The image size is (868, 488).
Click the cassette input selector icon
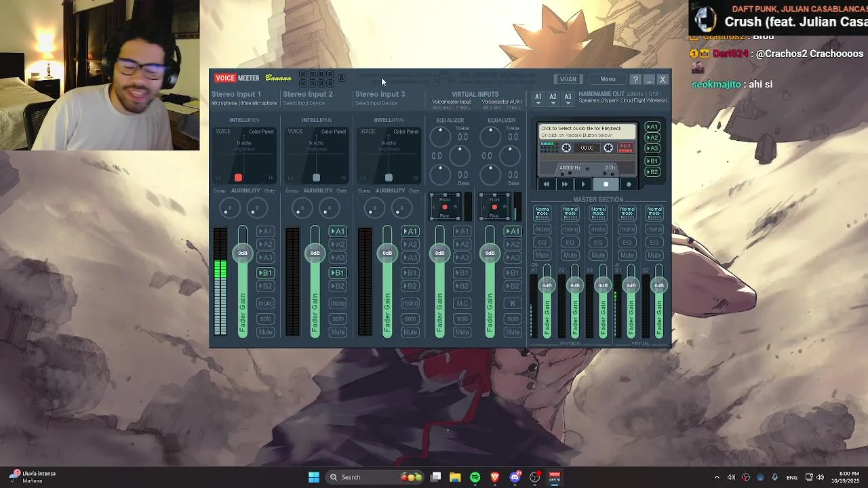[625, 148]
